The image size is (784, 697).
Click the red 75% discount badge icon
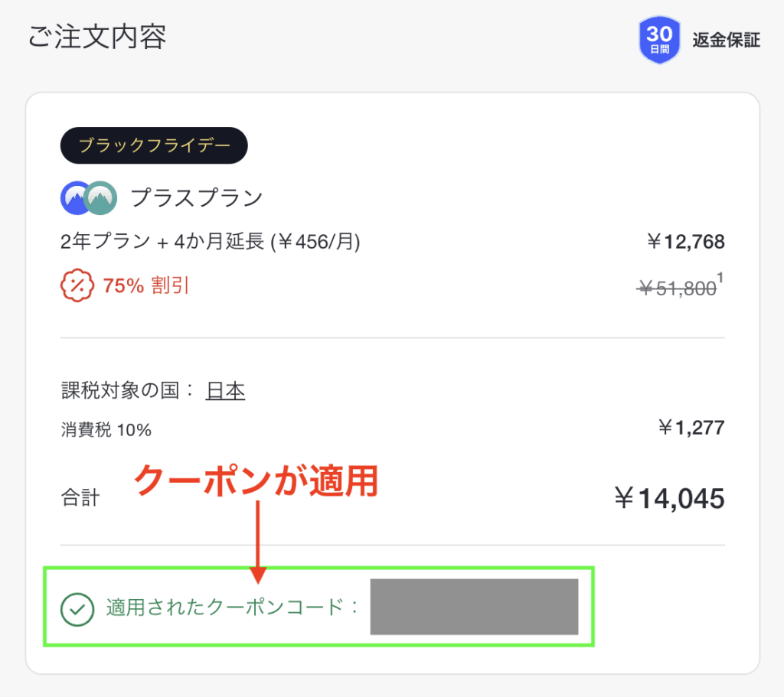[x=77, y=286]
